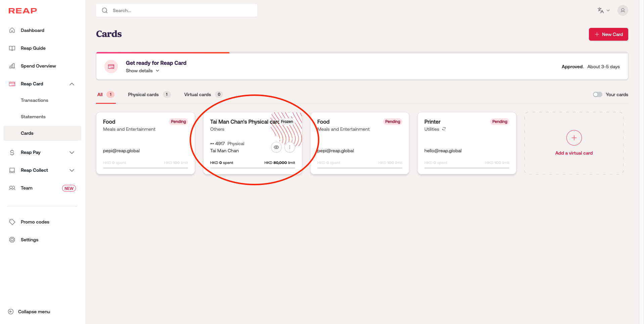Switch to the Physical cards tab
The image size is (644, 324).
[143, 94]
